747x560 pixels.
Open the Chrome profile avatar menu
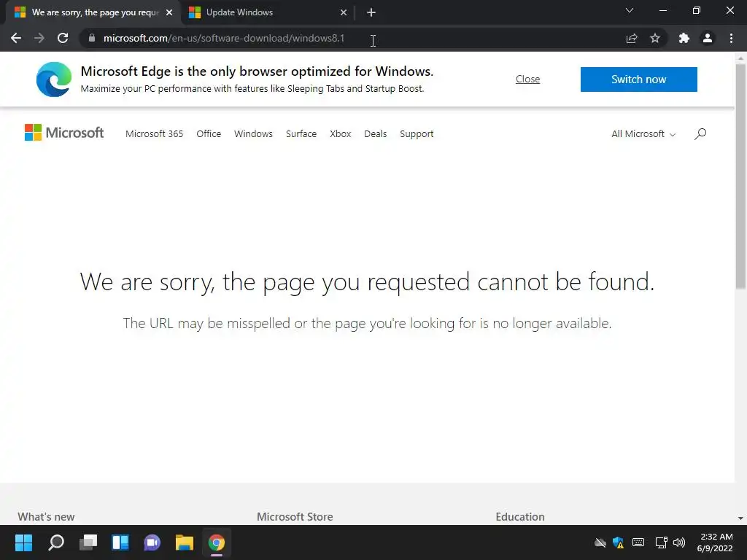coord(708,38)
